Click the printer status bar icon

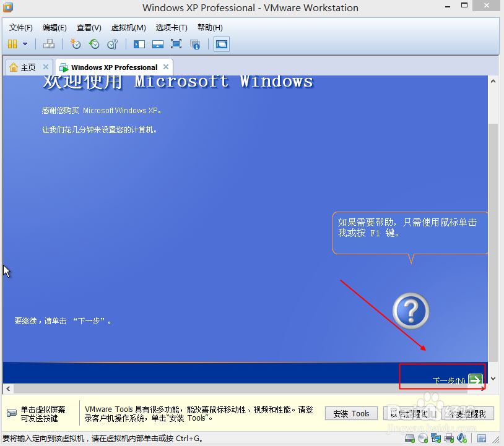click(449, 438)
